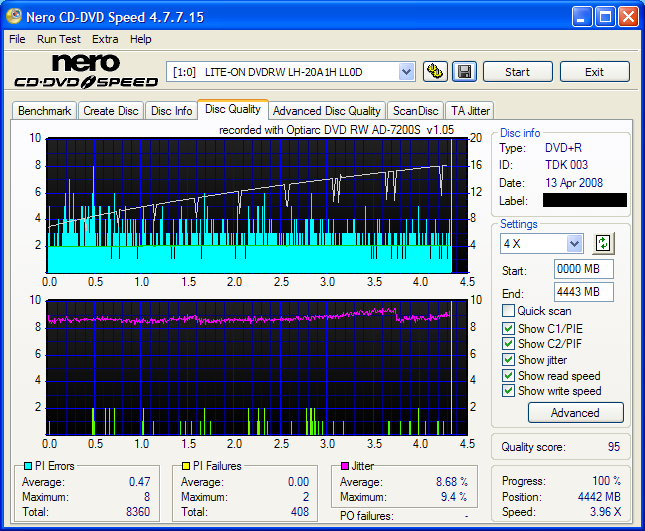Switch to the Benchmark tab
The width and height of the screenshot is (645, 531).
[x=45, y=111]
